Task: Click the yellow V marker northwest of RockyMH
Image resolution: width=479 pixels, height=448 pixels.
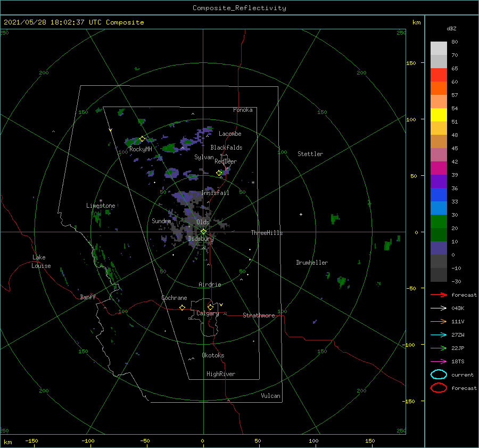Action: click(x=110, y=130)
